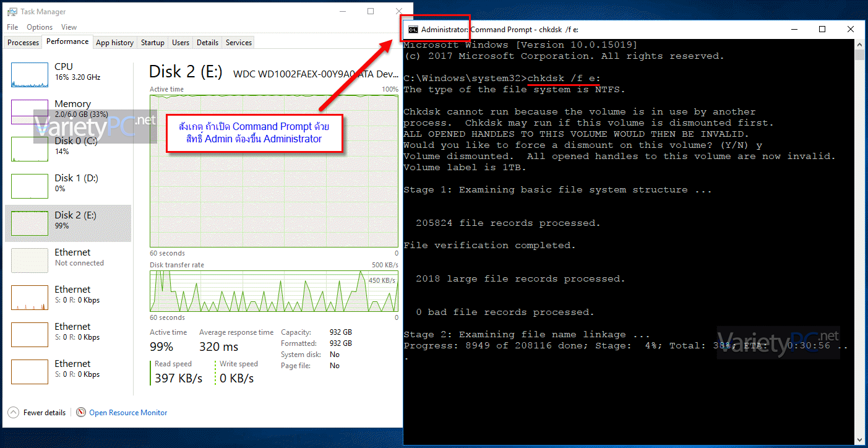Switch to the App history tab

114,43
